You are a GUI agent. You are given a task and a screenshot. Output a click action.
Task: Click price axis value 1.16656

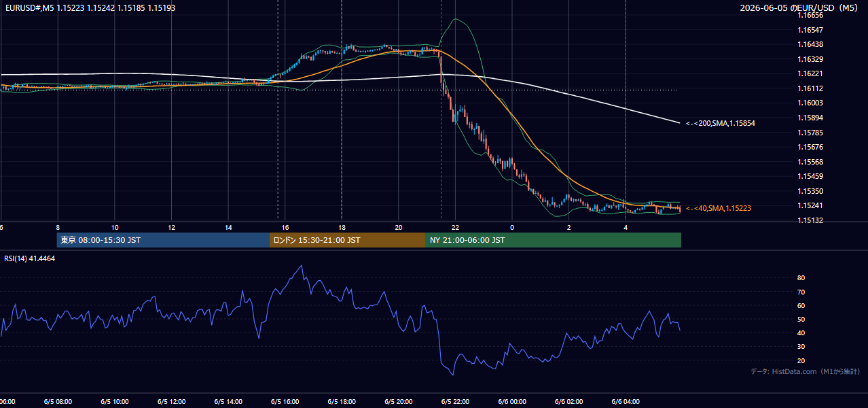coord(810,15)
